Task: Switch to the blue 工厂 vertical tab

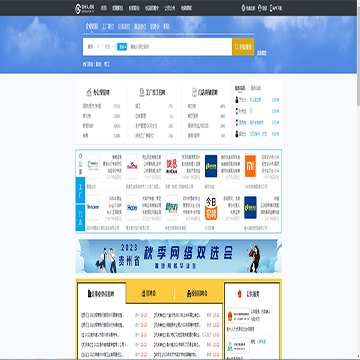Action: [x=80, y=191]
